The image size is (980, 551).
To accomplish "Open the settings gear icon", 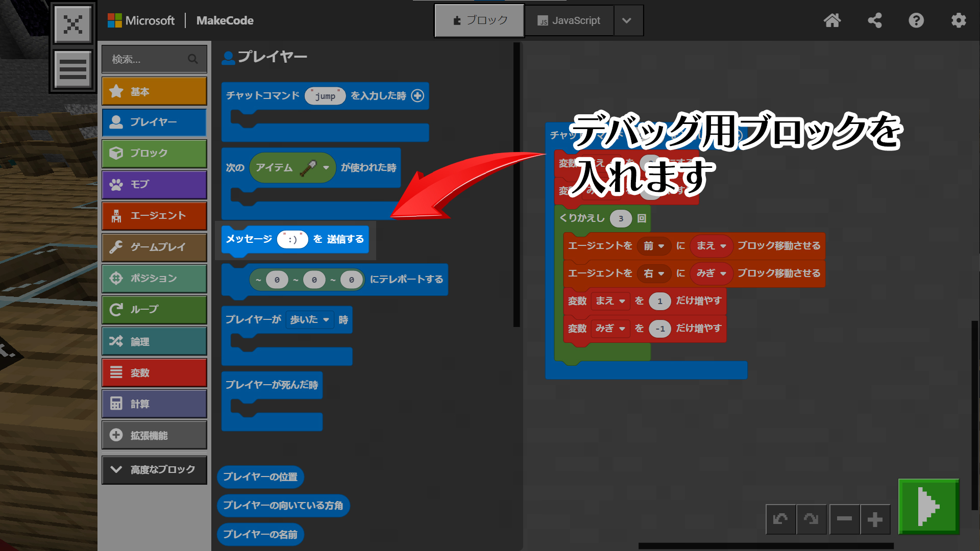I will [959, 20].
